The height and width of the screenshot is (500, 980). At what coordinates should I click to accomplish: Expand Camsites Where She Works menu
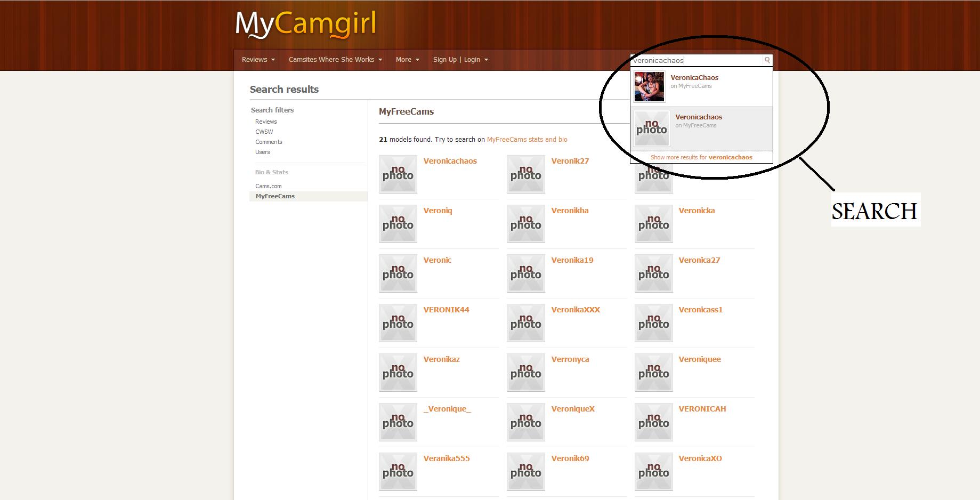pos(335,60)
